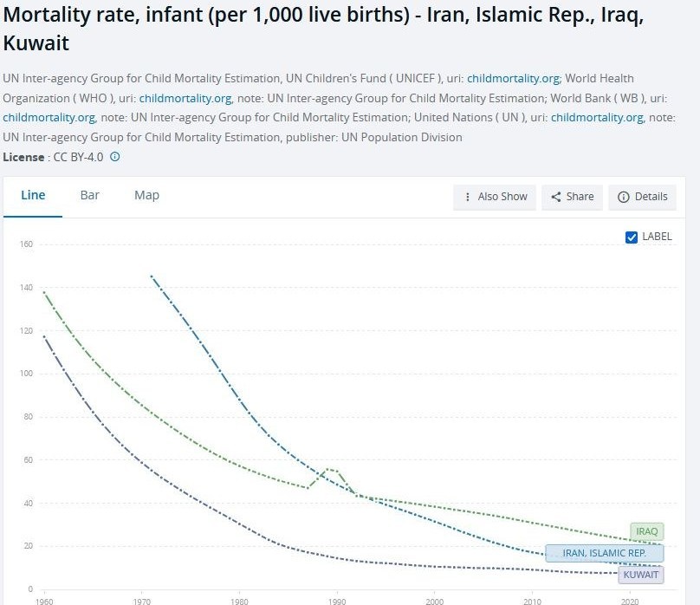
Task: Click the Share icon
Action: click(556, 197)
